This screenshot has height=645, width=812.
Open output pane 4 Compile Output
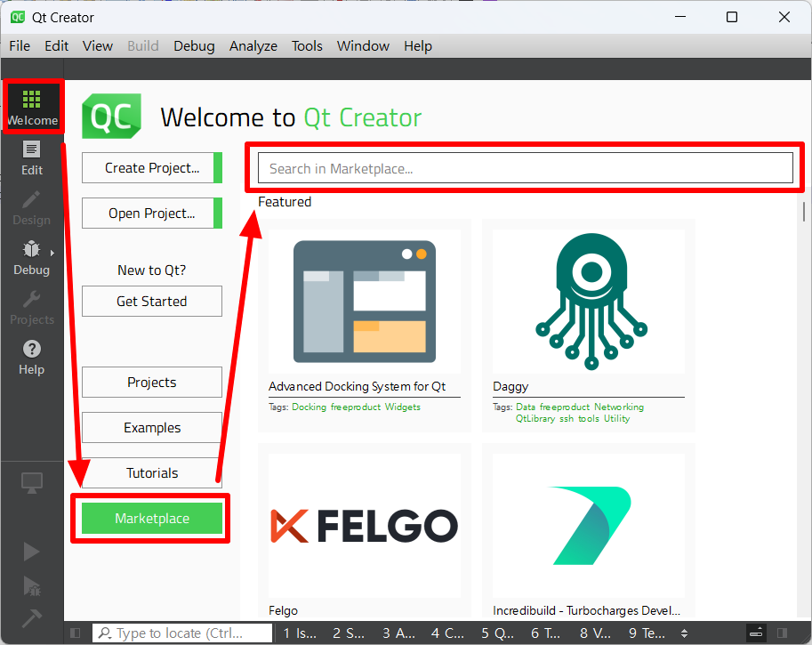coord(447,633)
